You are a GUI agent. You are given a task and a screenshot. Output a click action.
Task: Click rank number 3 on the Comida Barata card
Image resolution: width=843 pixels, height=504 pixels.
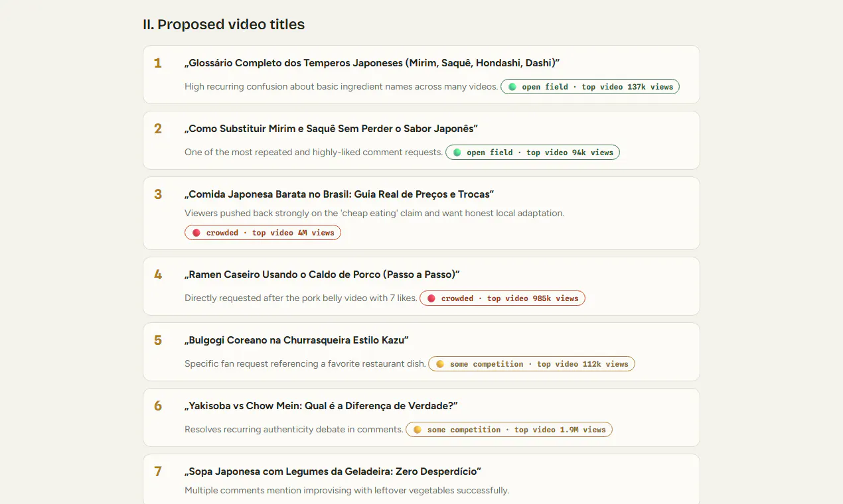(158, 194)
